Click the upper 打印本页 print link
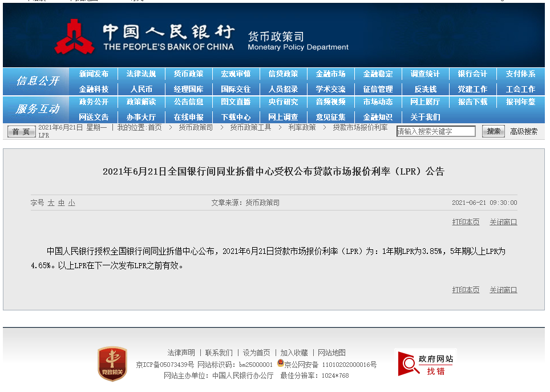Screen dimensions: 550x392 (x=466, y=222)
